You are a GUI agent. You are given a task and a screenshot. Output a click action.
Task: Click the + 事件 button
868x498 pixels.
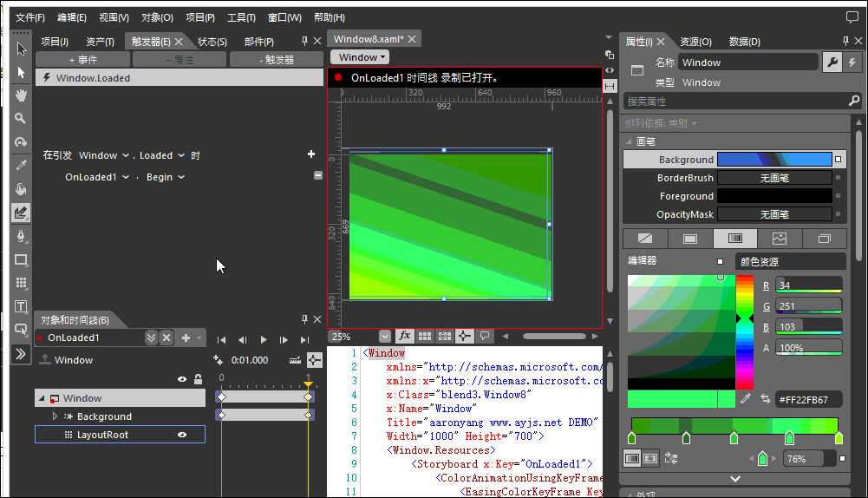point(83,60)
